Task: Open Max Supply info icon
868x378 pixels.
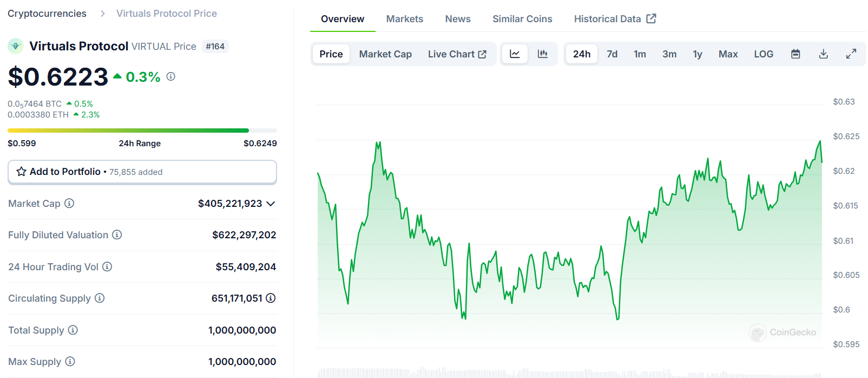Action: pyautogui.click(x=70, y=361)
